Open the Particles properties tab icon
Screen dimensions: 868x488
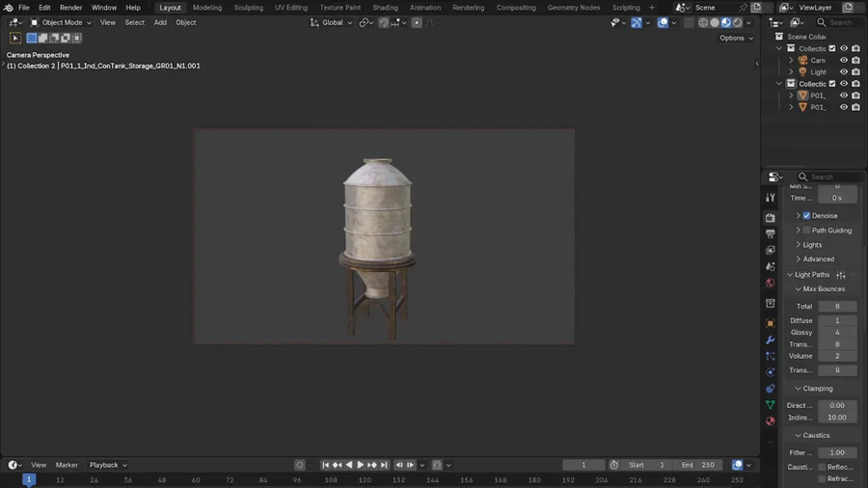point(770,356)
